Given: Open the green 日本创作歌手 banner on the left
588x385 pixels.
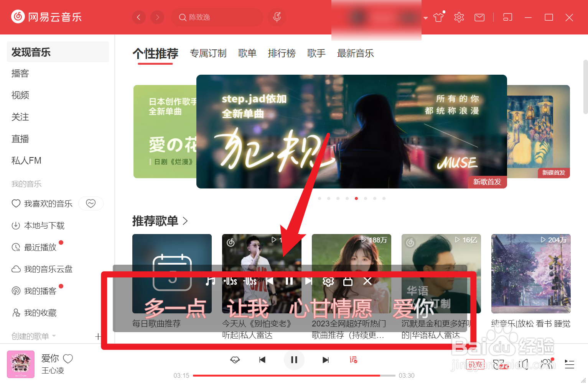Looking at the screenshot, I should tap(165, 131).
